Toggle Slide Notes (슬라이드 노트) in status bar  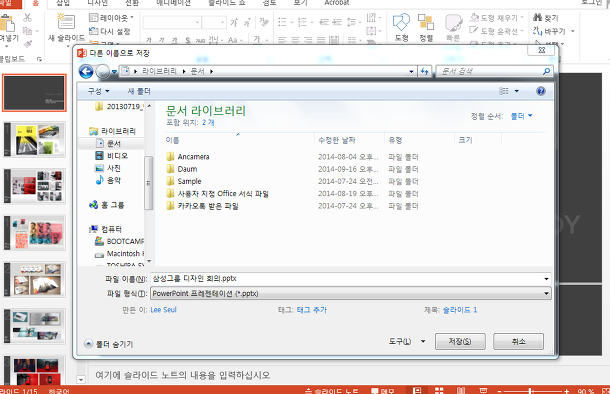pos(331,390)
